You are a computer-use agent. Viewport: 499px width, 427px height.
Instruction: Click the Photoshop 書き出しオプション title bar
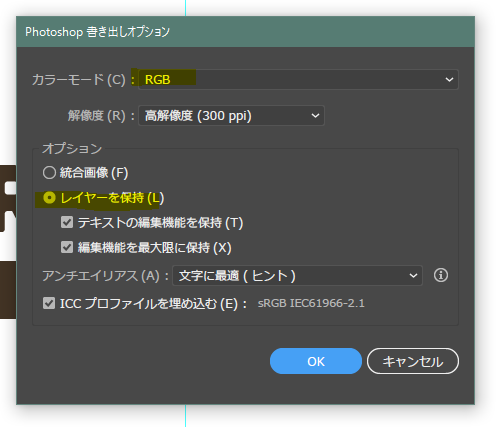(245, 32)
